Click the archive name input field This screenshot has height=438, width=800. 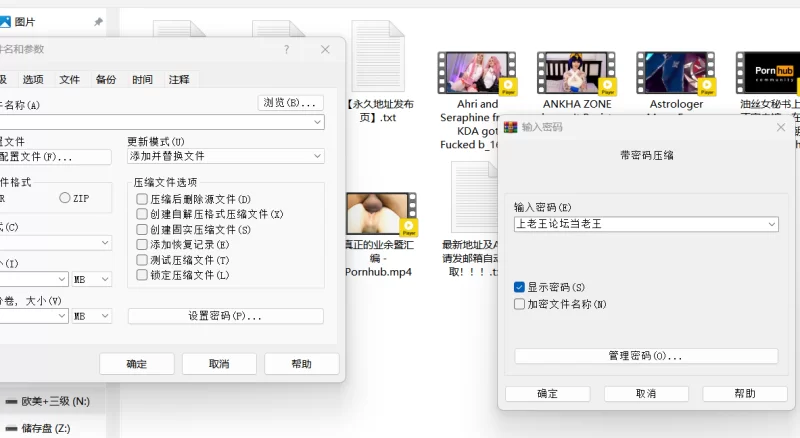[162, 122]
